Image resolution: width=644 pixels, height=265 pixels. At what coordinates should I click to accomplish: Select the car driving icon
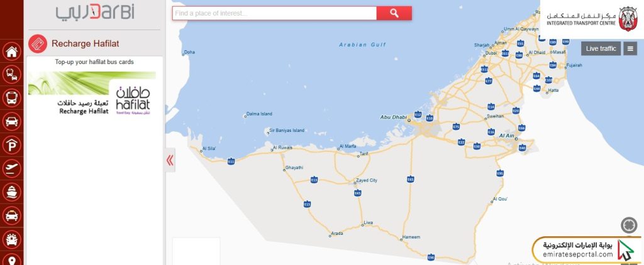coord(11,121)
